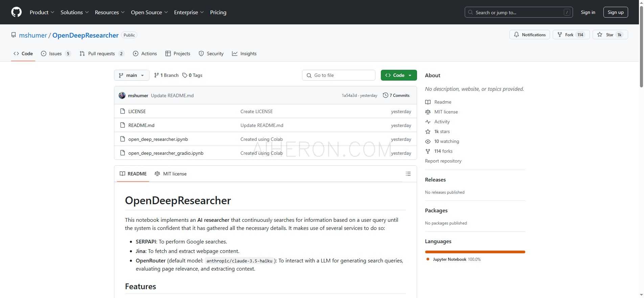The width and height of the screenshot is (644, 298).
Task: Click the file icon beside open_deep_researcher.ipynb
Action: pyautogui.click(x=123, y=139)
